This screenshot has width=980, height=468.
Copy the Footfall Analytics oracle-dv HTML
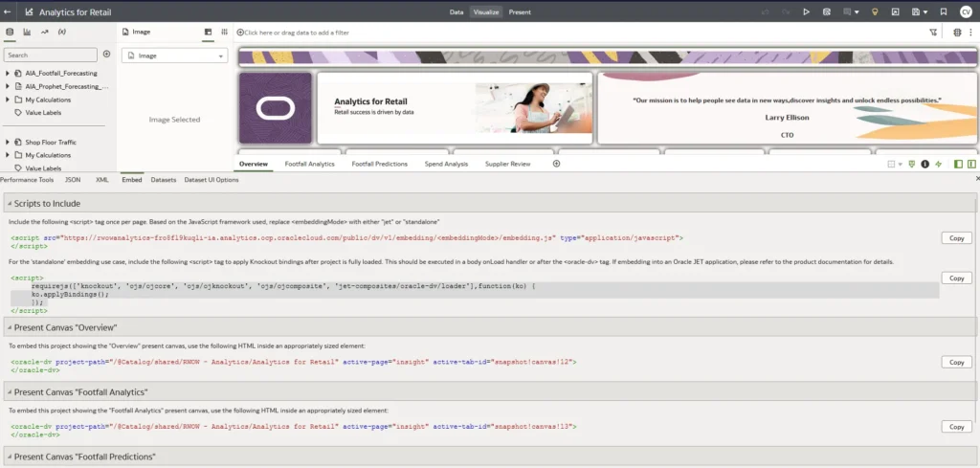tap(957, 427)
